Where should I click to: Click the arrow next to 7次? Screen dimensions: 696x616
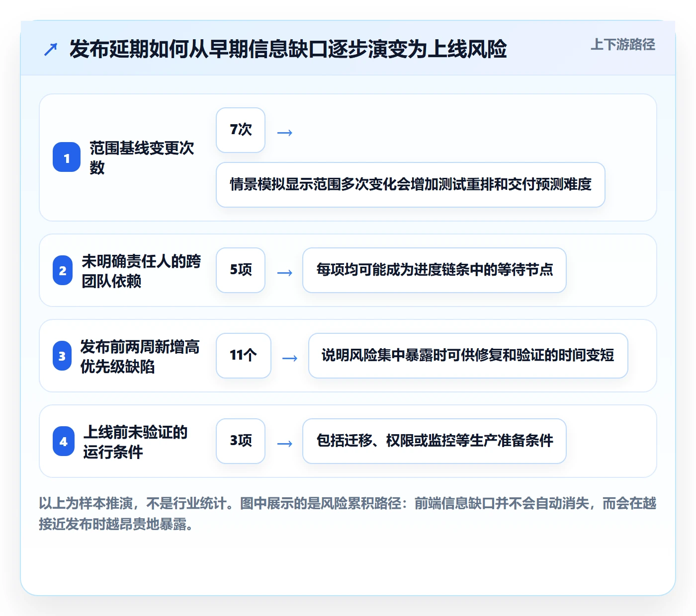(284, 133)
